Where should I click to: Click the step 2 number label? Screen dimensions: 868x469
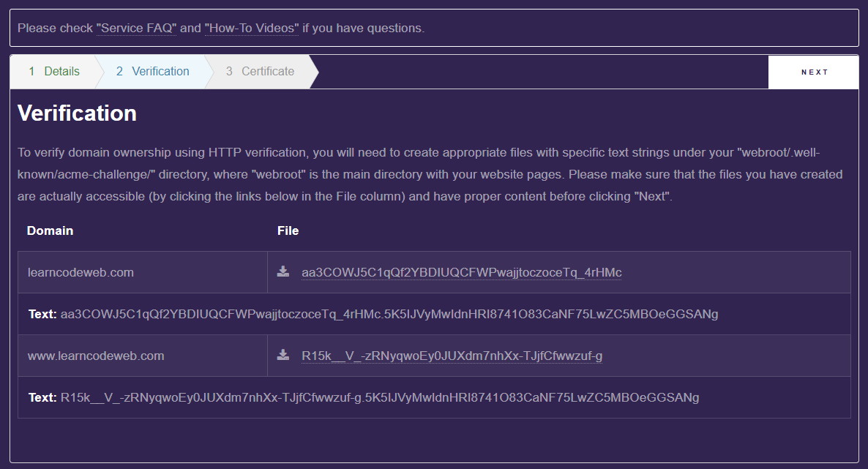pyautogui.click(x=118, y=71)
